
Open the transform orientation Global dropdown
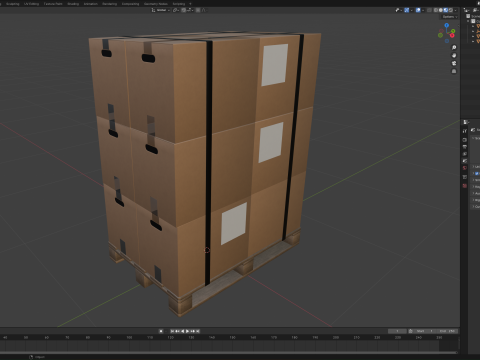161,10
